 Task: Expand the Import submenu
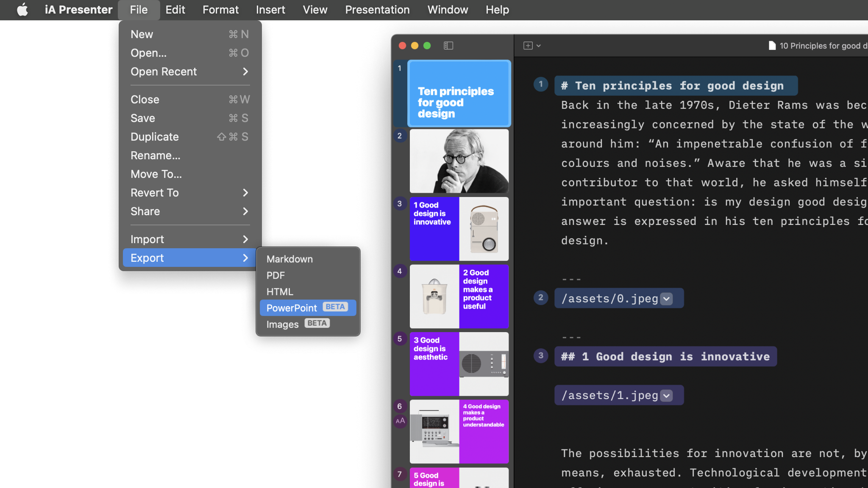(190, 239)
